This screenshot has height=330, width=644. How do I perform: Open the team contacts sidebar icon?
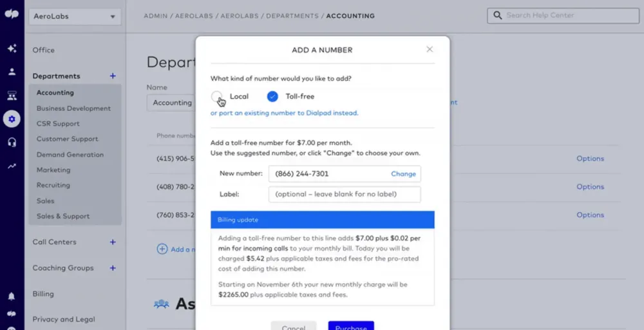[x=12, y=96]
